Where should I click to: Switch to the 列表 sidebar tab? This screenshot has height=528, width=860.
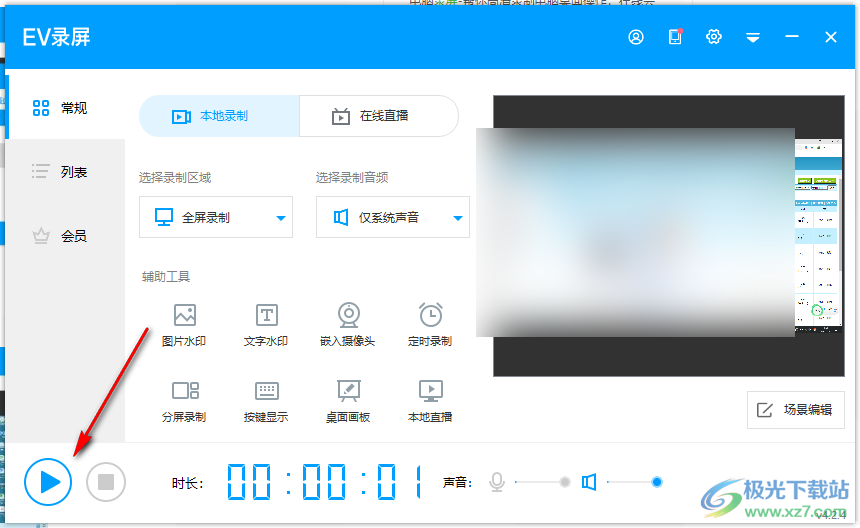(x=65, y=172)
